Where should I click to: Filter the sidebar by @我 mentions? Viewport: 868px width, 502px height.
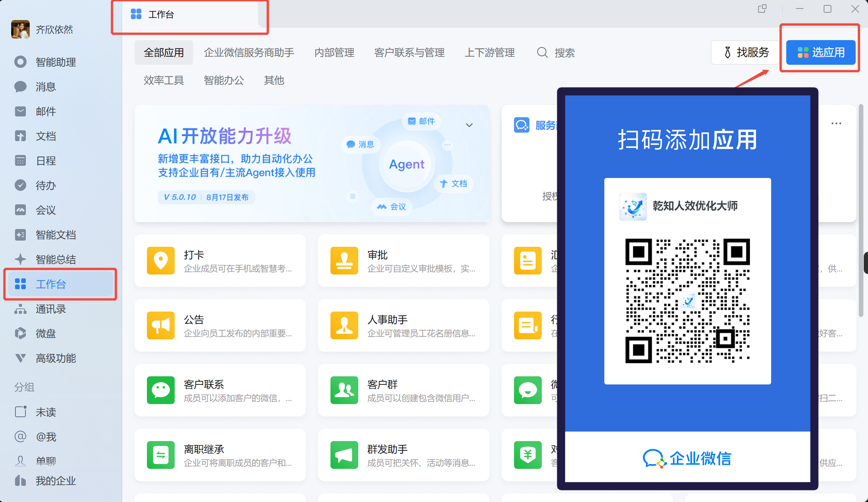60,436
